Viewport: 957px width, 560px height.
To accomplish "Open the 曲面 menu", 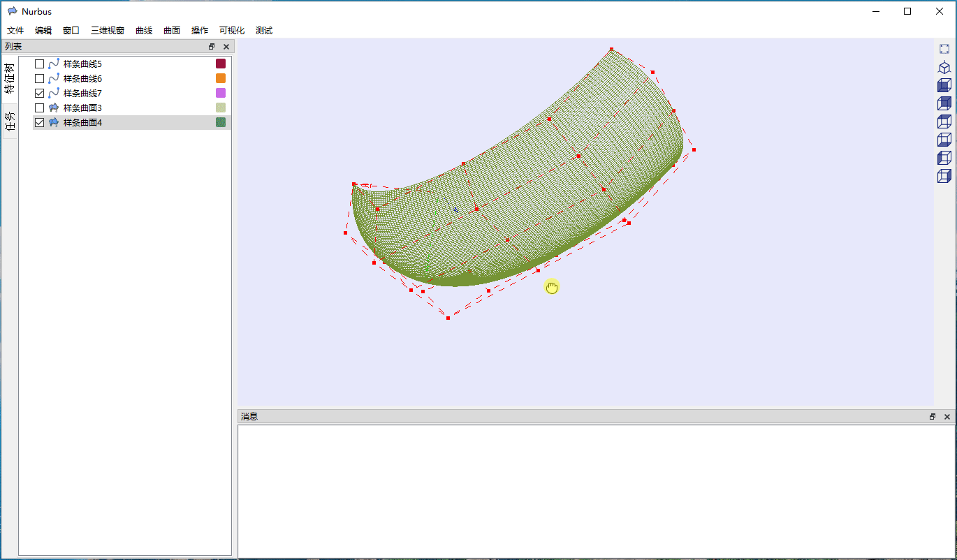I will tap(172, 31).
